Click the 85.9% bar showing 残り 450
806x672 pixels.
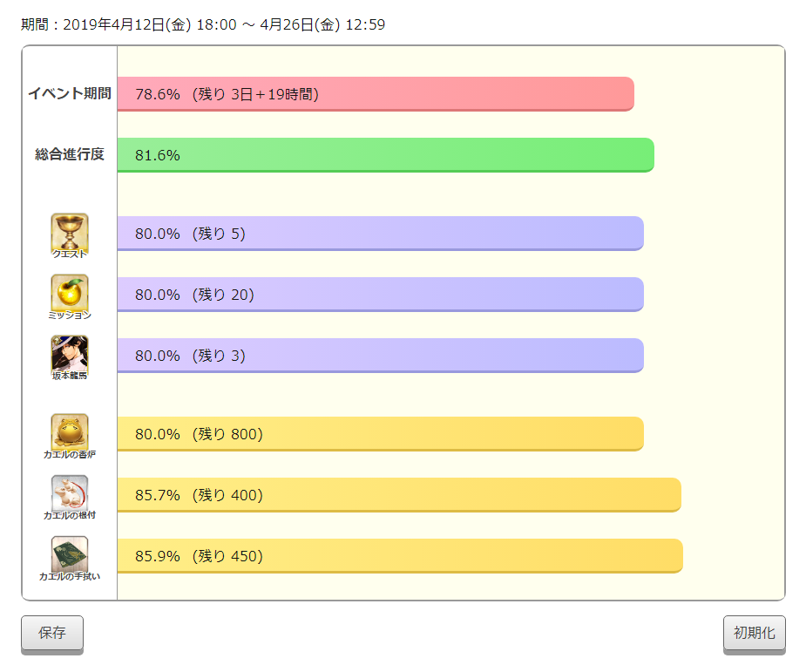click(400, 556)
